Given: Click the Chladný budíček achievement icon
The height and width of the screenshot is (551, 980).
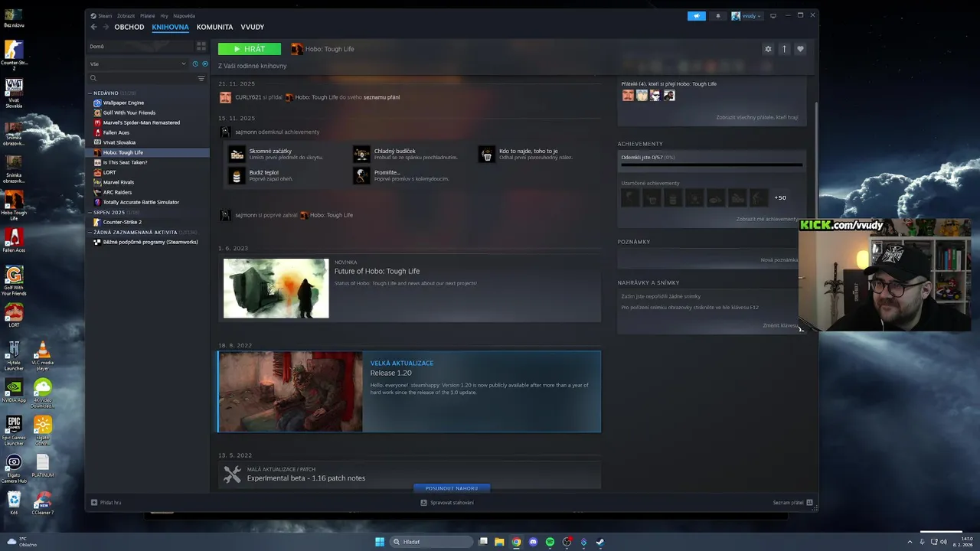Looking at the screenshot, I should click(x=361, y=154).
